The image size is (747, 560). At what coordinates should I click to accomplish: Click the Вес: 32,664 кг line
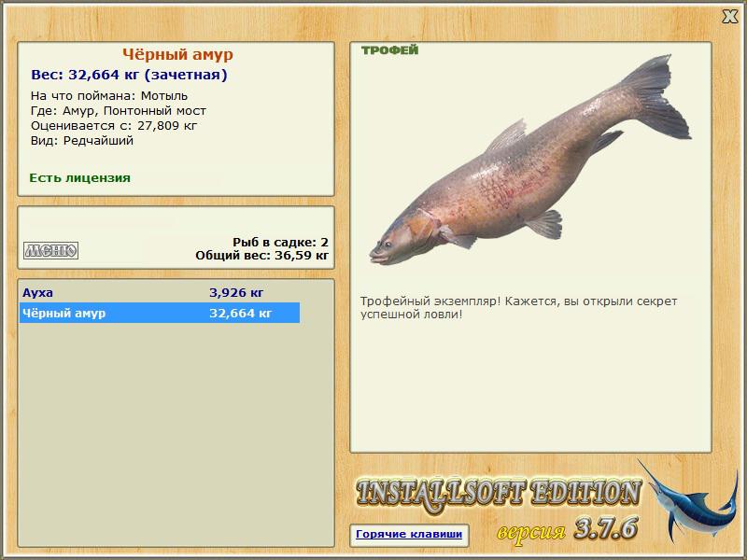pyautogui.click(x=129, y=75)
